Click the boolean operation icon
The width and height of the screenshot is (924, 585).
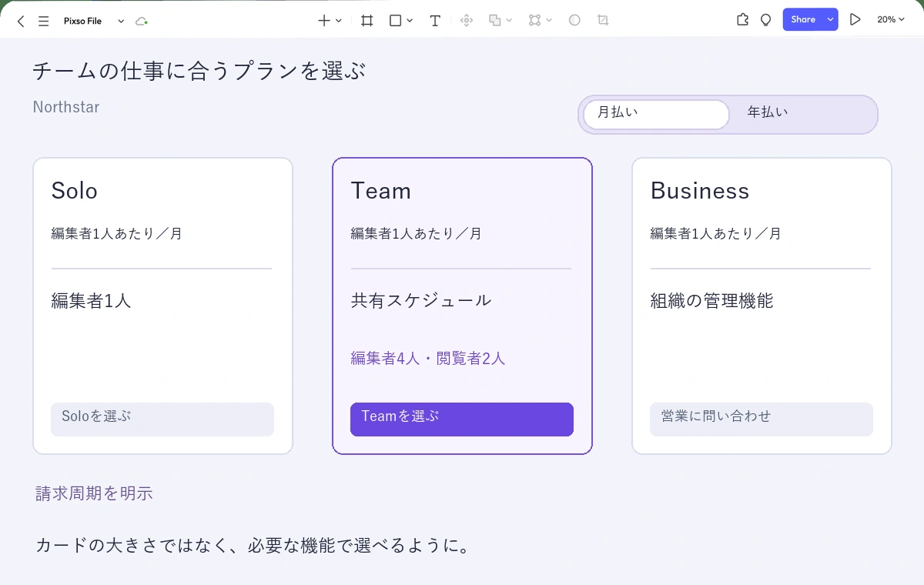click(x=495, y=21)
